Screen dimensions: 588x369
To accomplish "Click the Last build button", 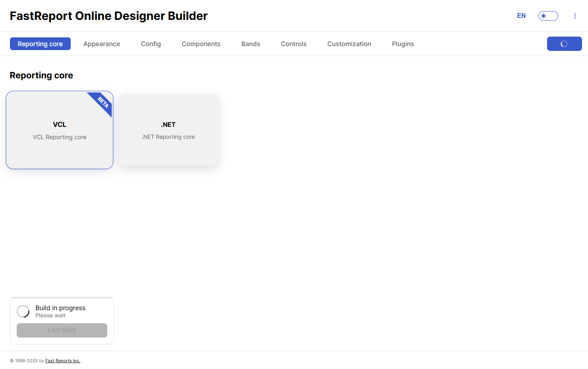I will click(62, 330).
